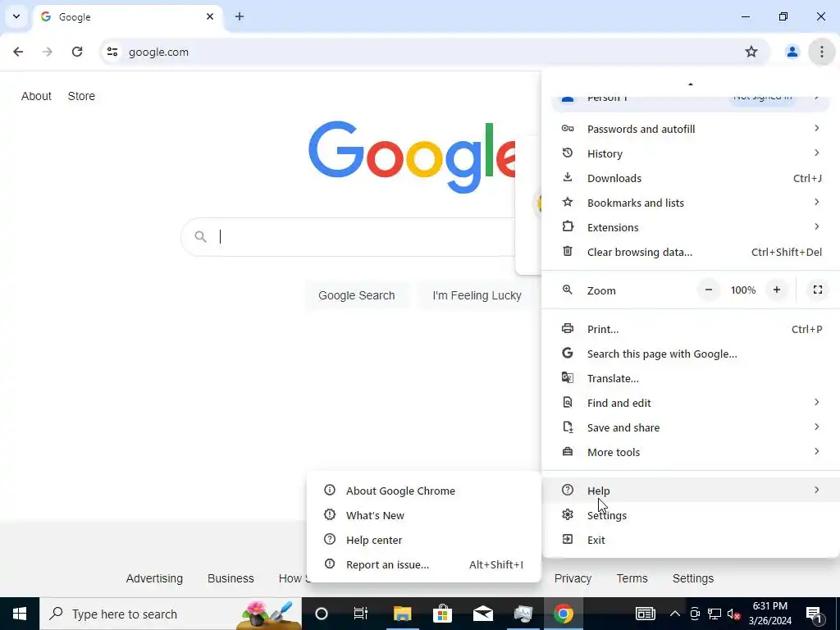Open Help center from the submenu

pos(424,540)
